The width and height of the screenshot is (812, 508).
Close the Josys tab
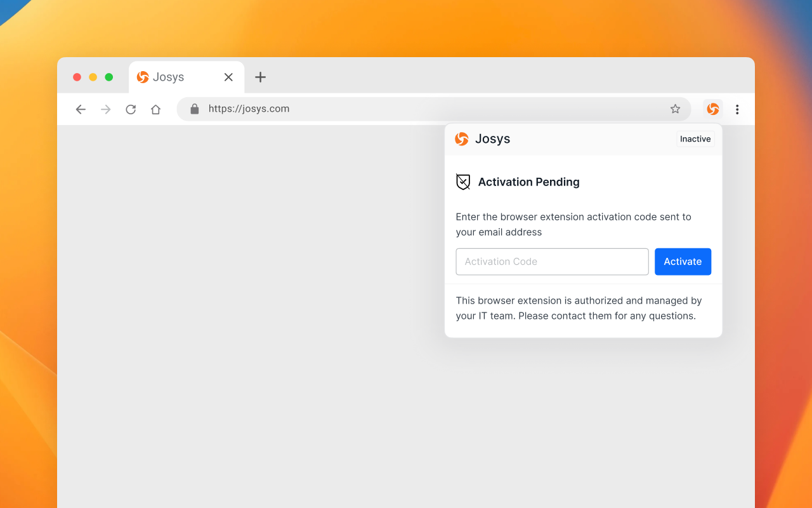(229, 77)
